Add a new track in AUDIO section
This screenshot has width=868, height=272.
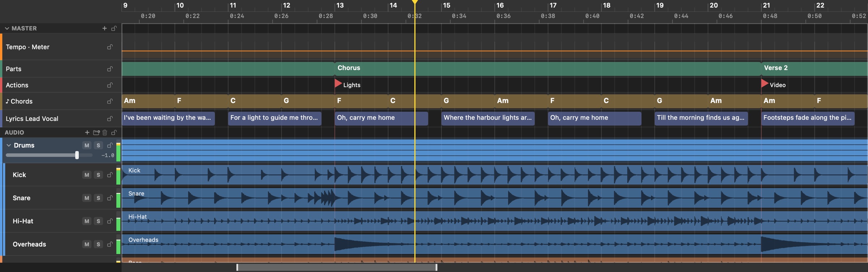(87, 132)
